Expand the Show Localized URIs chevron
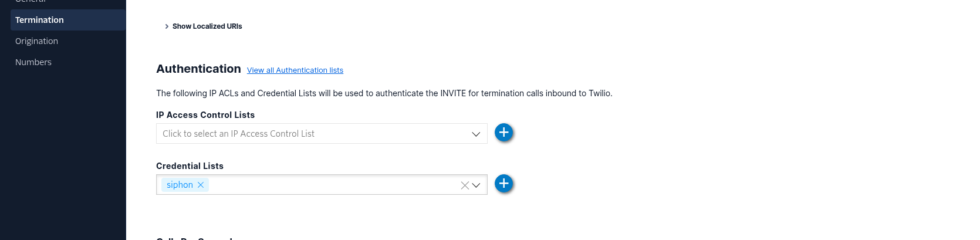 coord(167,26)
